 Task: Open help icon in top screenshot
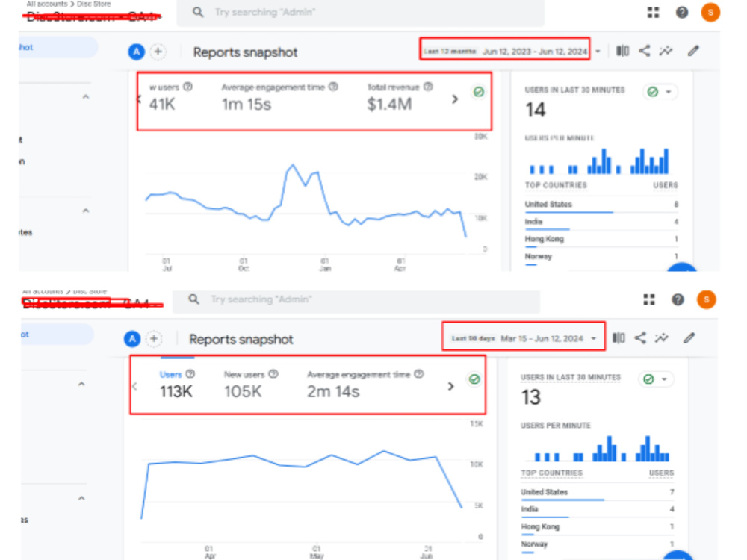[682, 13]
